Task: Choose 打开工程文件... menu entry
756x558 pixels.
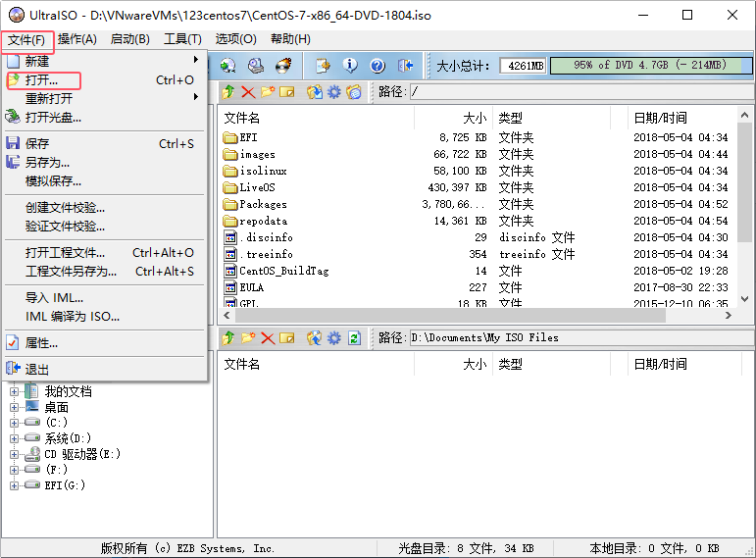Action: coord(105,253)
